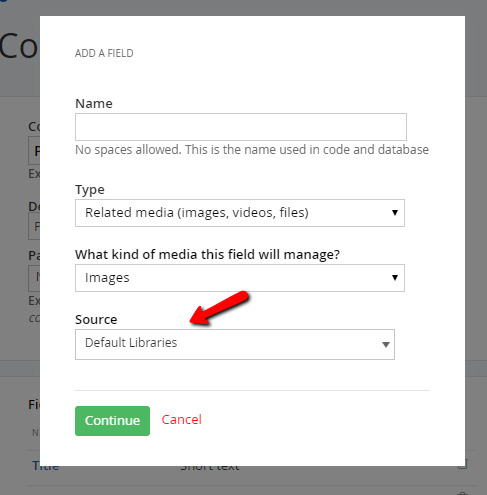This screenshot has width=487, height=495.
Task: Expand the Source dropdown showing Default Libraries
Action: (235, 344)
